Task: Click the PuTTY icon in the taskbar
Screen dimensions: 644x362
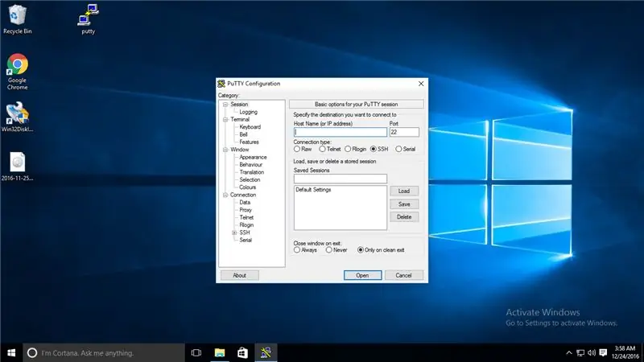Action: pyautogui.click(x=266, y=352)
